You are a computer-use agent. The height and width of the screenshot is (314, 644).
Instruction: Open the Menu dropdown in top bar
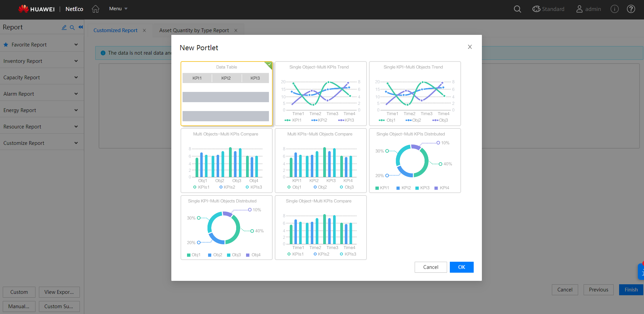[118, 9]
